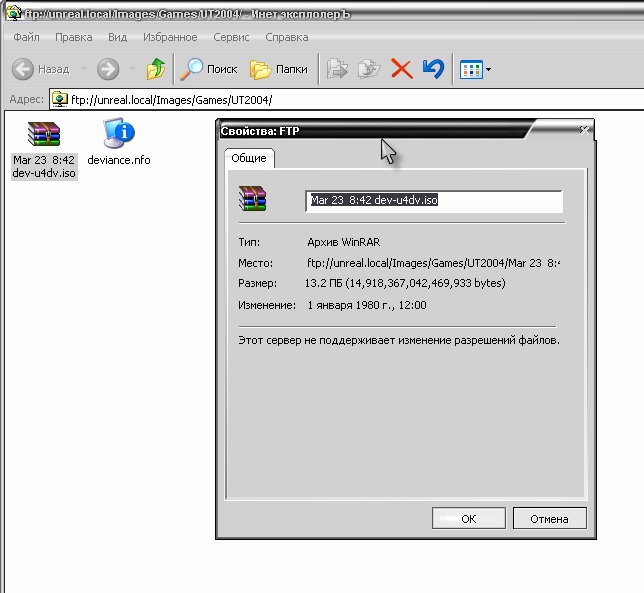This screenshot has height=593, width=644.
Task: Click the Изменение: label
Action: pos(267,306)
